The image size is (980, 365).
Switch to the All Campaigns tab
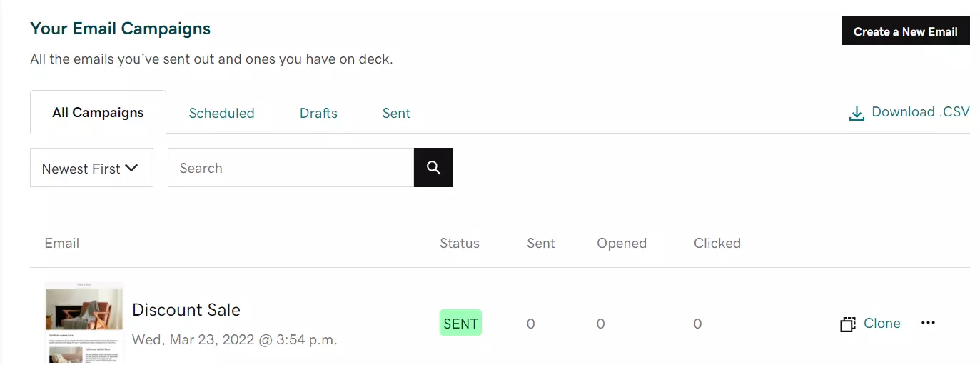[x=98, y=113]
